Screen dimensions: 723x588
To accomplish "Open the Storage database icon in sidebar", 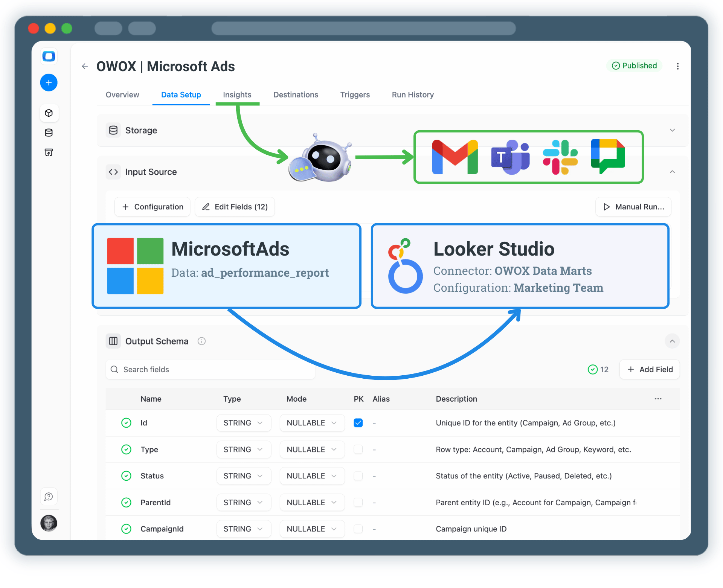I will coord(49,133).
